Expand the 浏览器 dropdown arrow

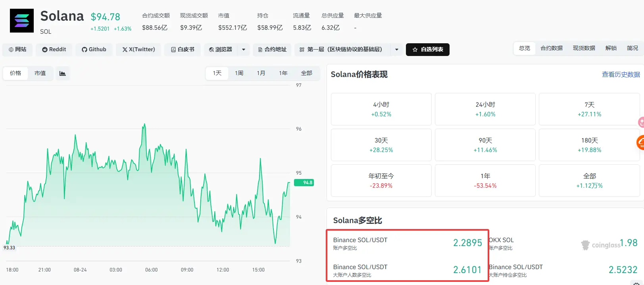click(x=244, y=50)
